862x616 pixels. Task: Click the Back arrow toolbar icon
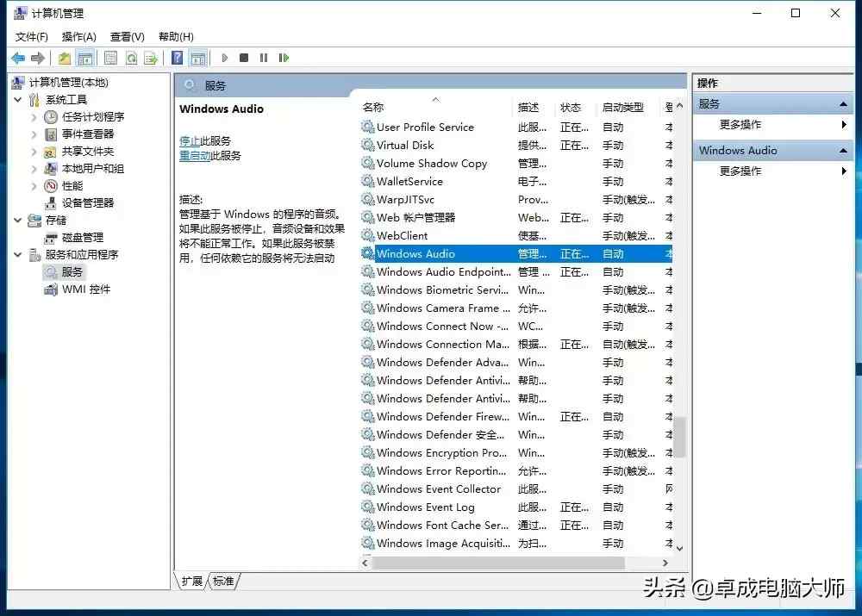click(18, 58)
